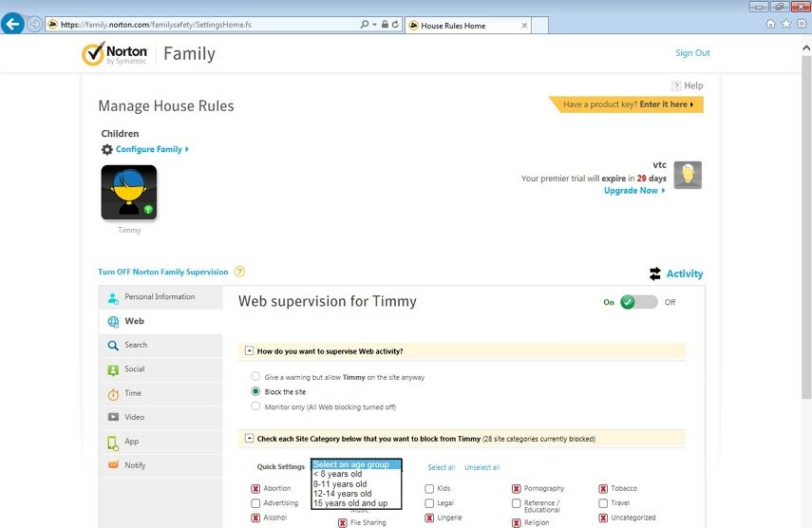This screenshot has width=812, height=528.
Task: Click the URL address field
Action: 202,25
